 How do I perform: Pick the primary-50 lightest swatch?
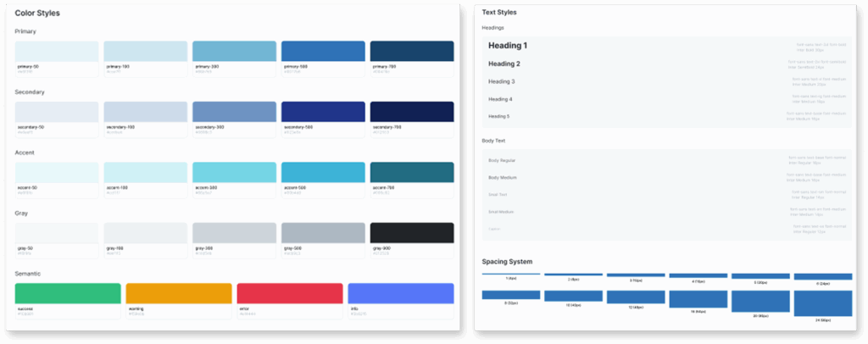tap(57, 50)
